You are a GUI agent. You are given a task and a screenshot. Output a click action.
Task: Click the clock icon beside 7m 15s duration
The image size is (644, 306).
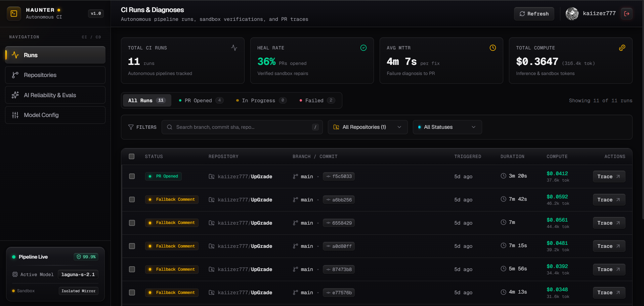(503, 245)
